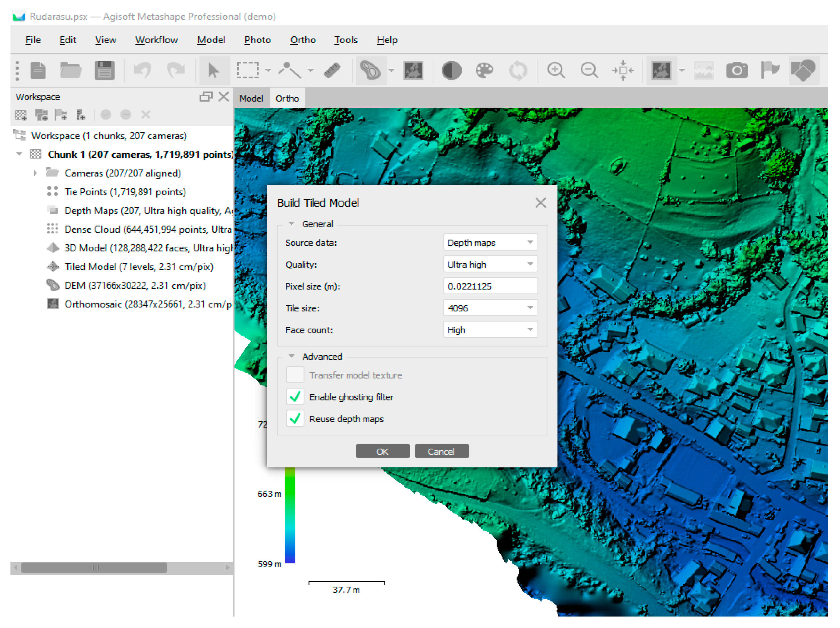The image size is (840, 628).
Task: Click the camera capture view icon
Action: point(737,70)
